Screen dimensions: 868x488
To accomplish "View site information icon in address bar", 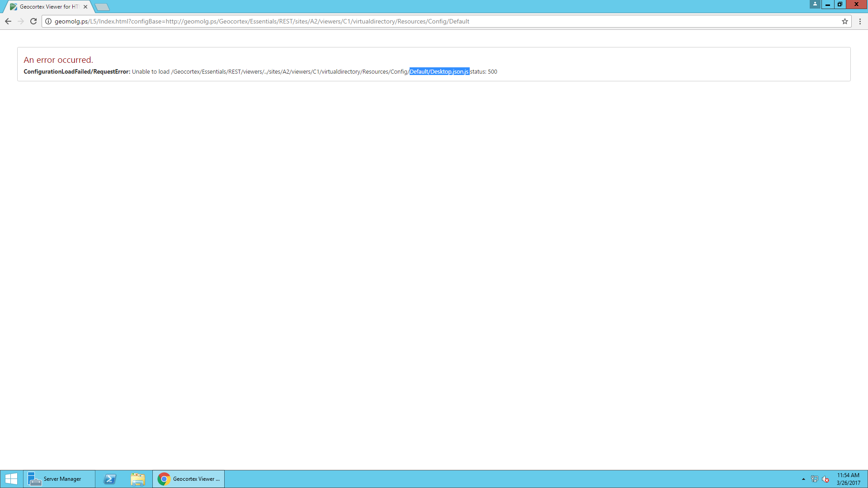I will (48, 21).
